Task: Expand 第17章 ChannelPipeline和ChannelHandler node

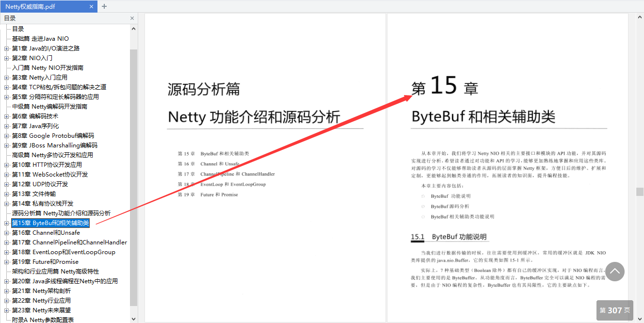Action: (x=6, y=242)
